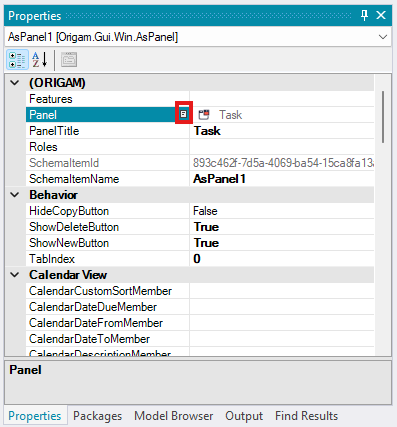This screenshot has height=427, width=397.
Task: Click the TabIndex value 0
Action: coord(197,259)
